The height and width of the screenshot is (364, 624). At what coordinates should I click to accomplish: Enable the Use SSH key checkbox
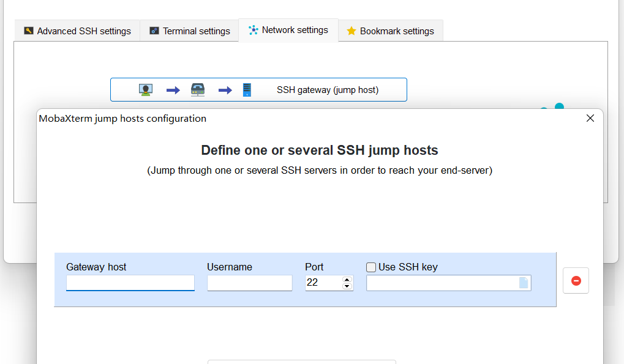[x=371, y=267]
